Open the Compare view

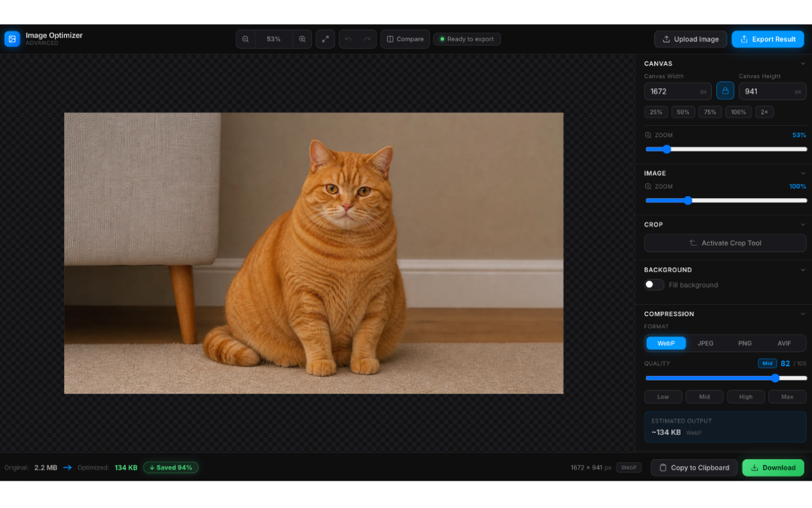pyautogui.click(x=405, y=39)
